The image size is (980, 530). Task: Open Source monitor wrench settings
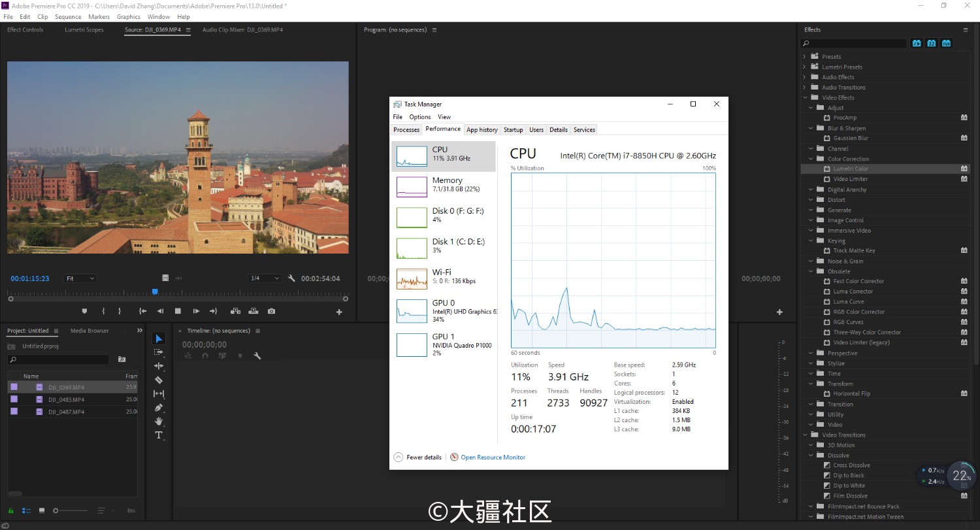[x=291, y=278]
